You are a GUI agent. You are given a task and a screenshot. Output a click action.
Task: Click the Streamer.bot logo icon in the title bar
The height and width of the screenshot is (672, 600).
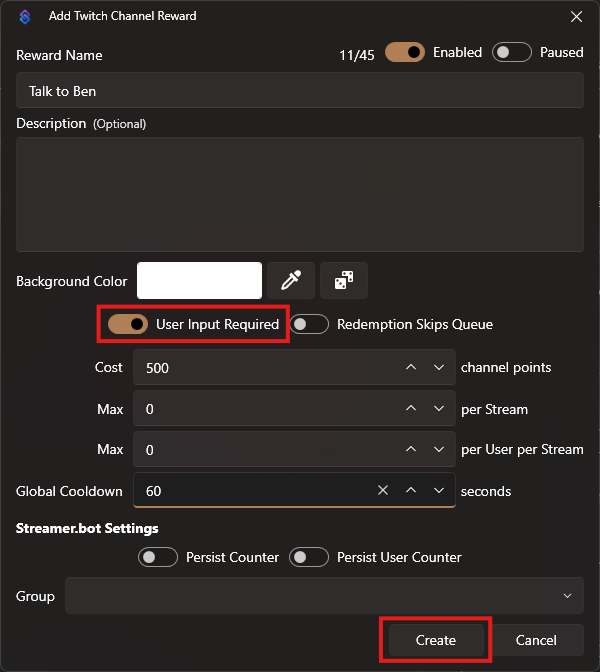(x=25, y=17)
